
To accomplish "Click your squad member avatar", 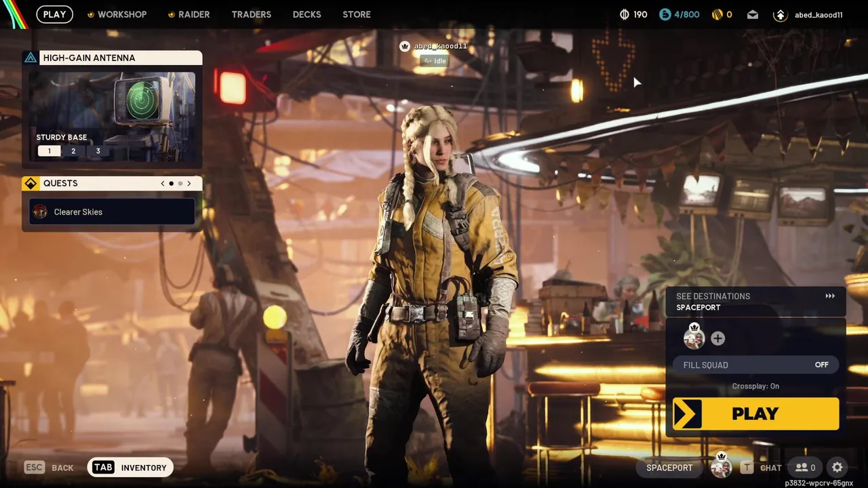I will click(x=694, y=337).
